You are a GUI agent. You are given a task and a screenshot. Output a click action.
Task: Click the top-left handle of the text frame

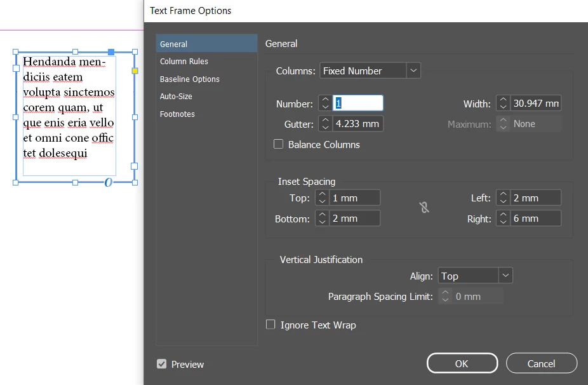tap(16, 52)
